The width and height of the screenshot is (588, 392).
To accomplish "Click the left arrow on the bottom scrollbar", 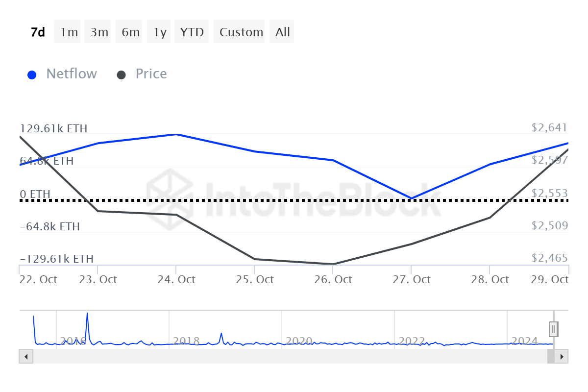I will coord(25,357).
